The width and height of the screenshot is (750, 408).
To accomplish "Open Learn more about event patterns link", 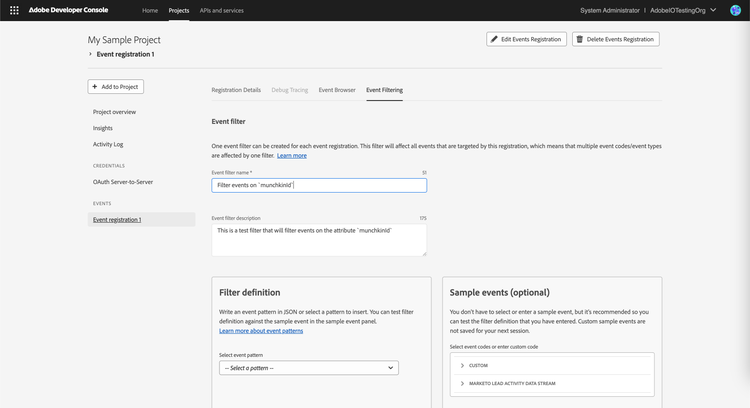I will pos(261,330).
